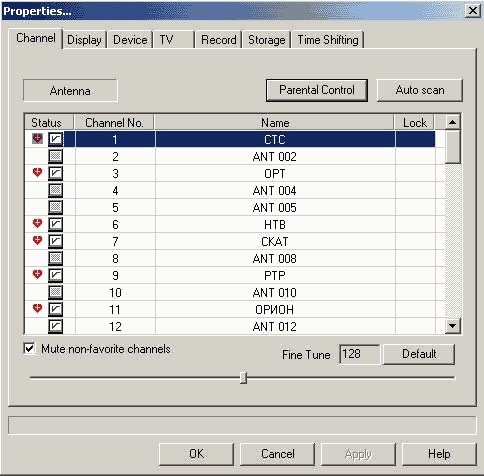Screen dimensions: 484x476
Task: Confirm with the OK button
Action: [x=196, y=454]
